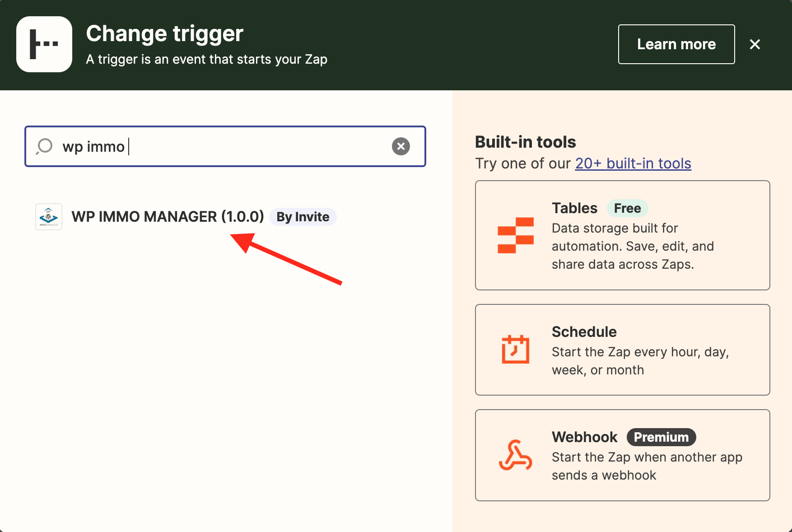Click the WP IMMO MANAGER app logo
The height and width of the screenshot is (532, 792).
click(x=49, y=217)
